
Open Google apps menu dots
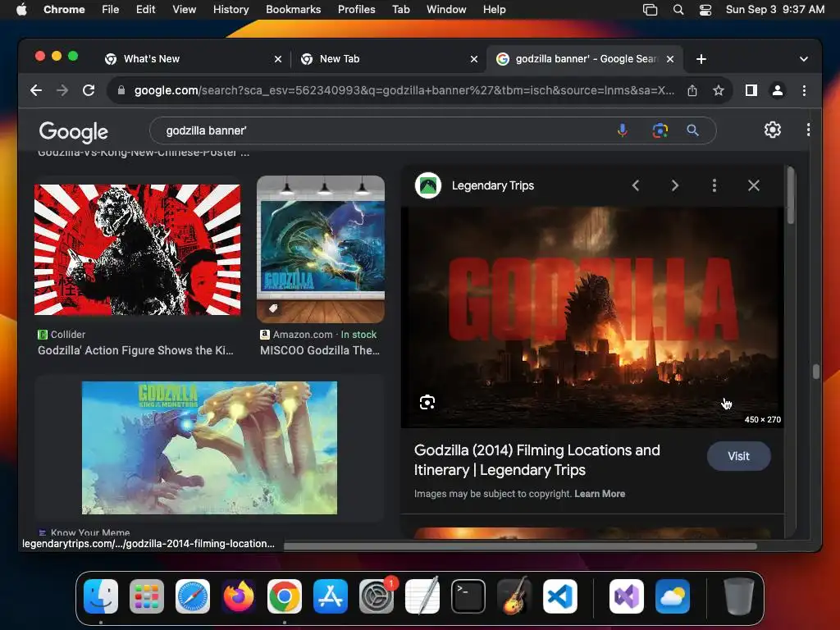coord(808,130)
